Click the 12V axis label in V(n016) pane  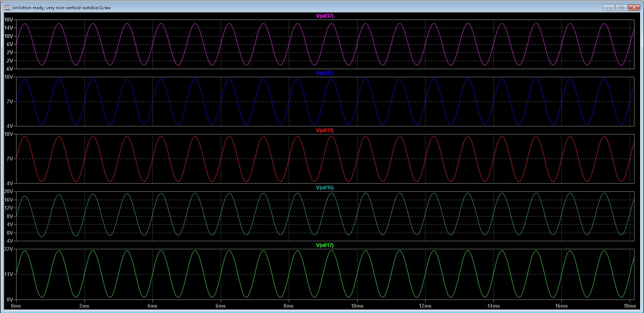tap(9, 208)
